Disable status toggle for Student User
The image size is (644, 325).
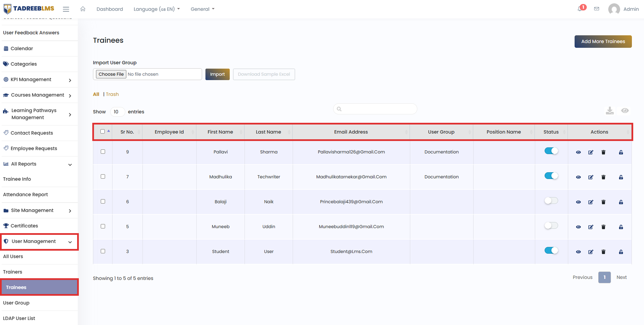551,250
